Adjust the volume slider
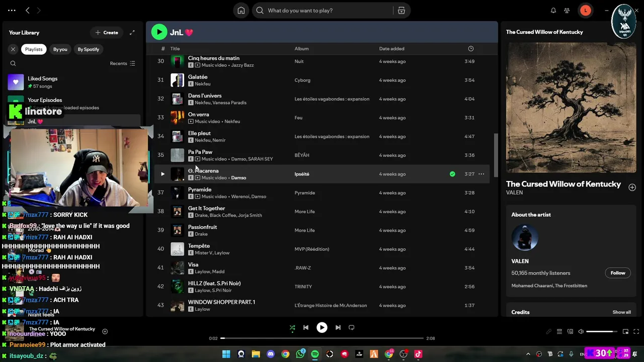This screenshot has height=362, width=644. click(602, 332)
